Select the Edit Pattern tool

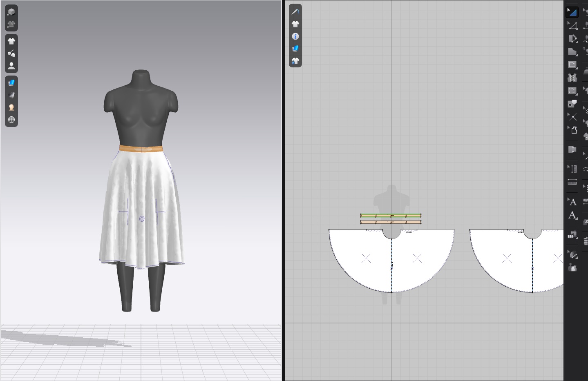pos(572,26)
